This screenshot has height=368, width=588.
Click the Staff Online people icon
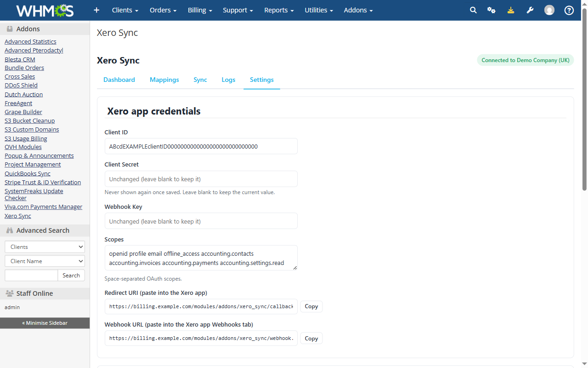coord(10,293)
